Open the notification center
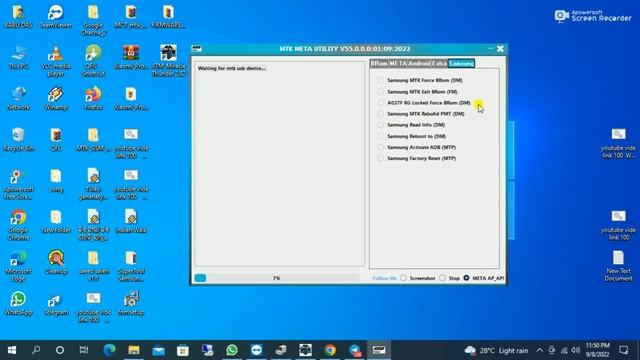 [x=623, y=350]
